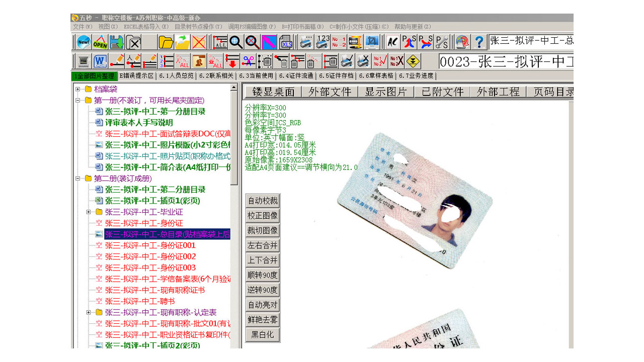The image size is (644, 362).
Task: Click the blue question mark help icon
Action: [x=479, y=42]
